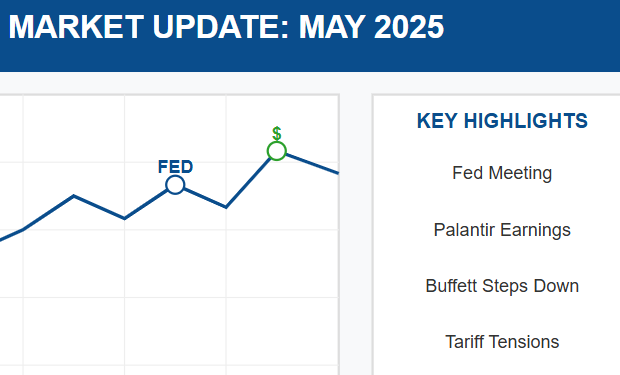
Task: Click the line vertex nearest the chart's left edge
Action: pos(23,229)
